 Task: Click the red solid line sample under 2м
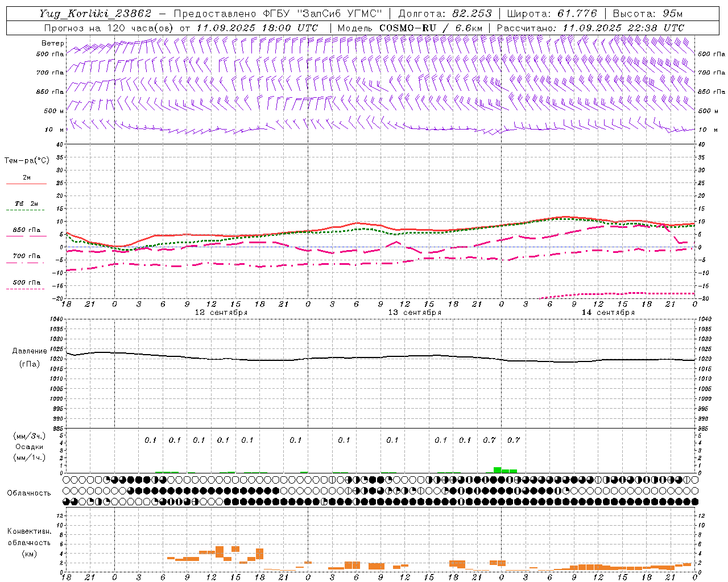26,184
